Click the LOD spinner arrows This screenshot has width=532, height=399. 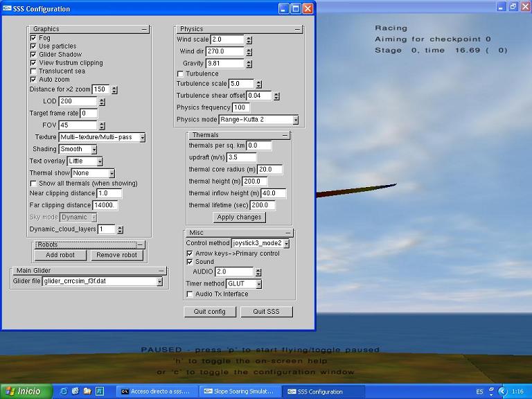[x=101, y=102]
